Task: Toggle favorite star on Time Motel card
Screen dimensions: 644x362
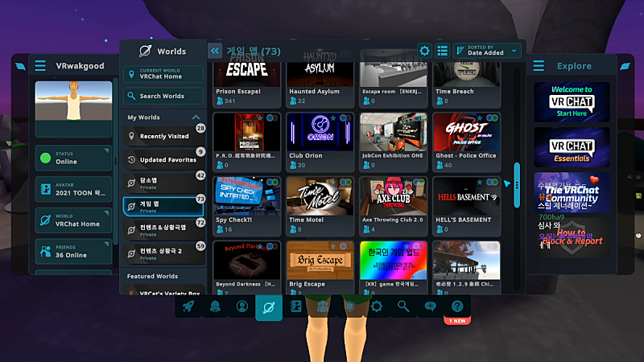Action: point(333,183)
